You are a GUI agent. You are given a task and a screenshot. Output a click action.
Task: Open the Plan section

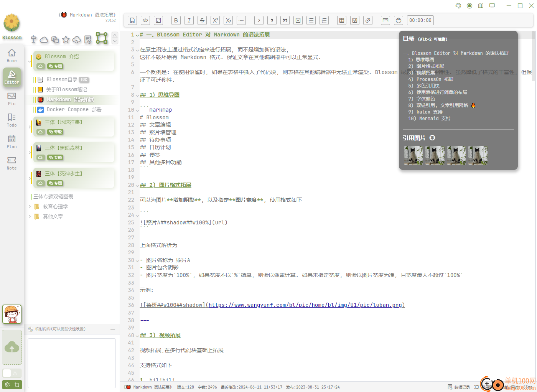click(x=12, y=142)
